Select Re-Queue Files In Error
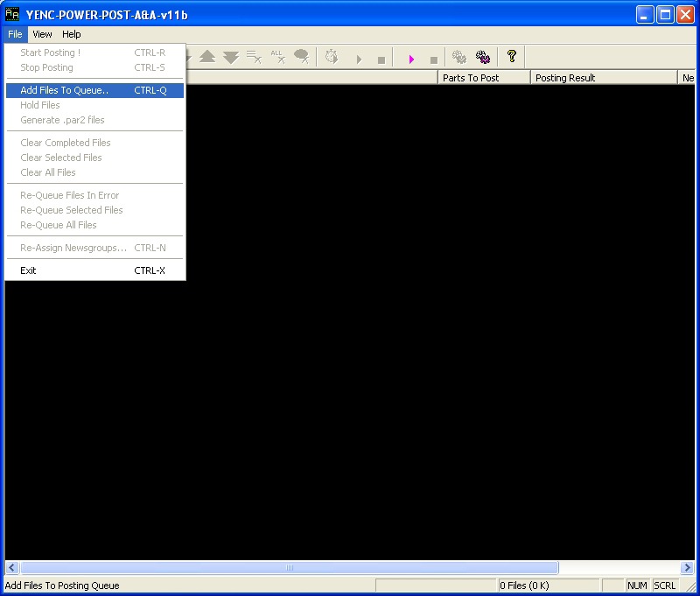 tap(95, 195)
